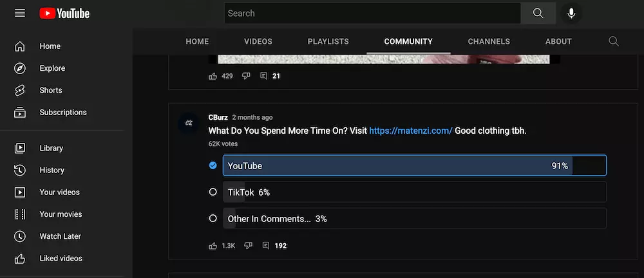Visit the matenzi.com link
The image size is (644, 278).
pos(411,131)
